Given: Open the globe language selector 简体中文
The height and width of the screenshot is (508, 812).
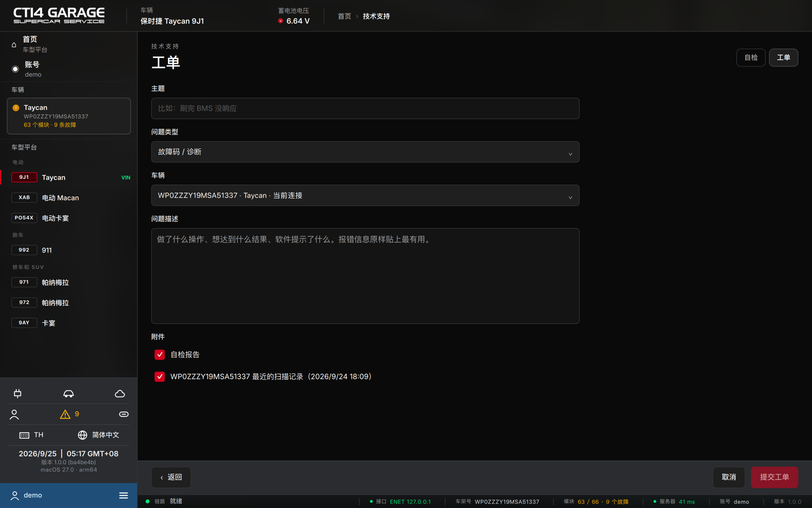Looking at the screenshot, I should pyautogui.click(x=98, y=435).
